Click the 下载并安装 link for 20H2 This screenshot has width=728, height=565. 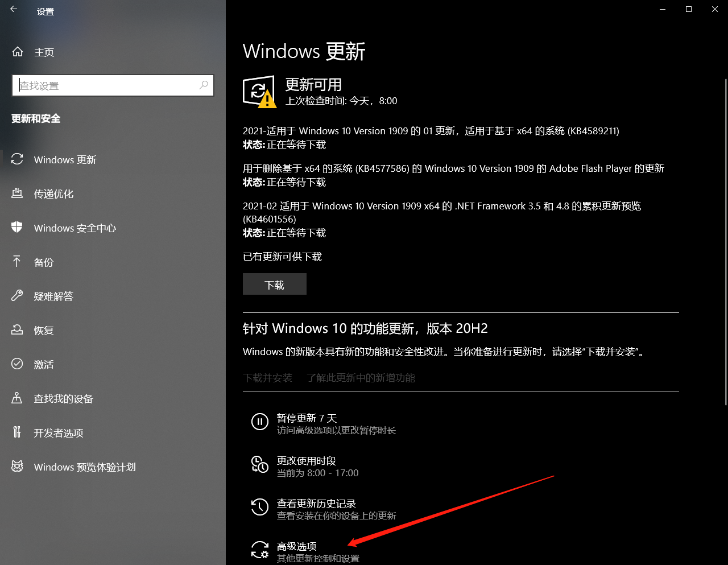coord(267,378)
